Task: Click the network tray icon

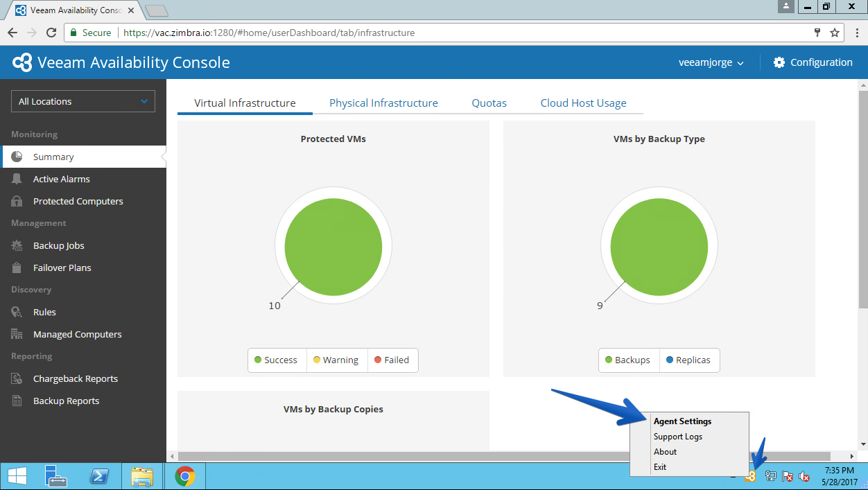Action: pos(770,476)
